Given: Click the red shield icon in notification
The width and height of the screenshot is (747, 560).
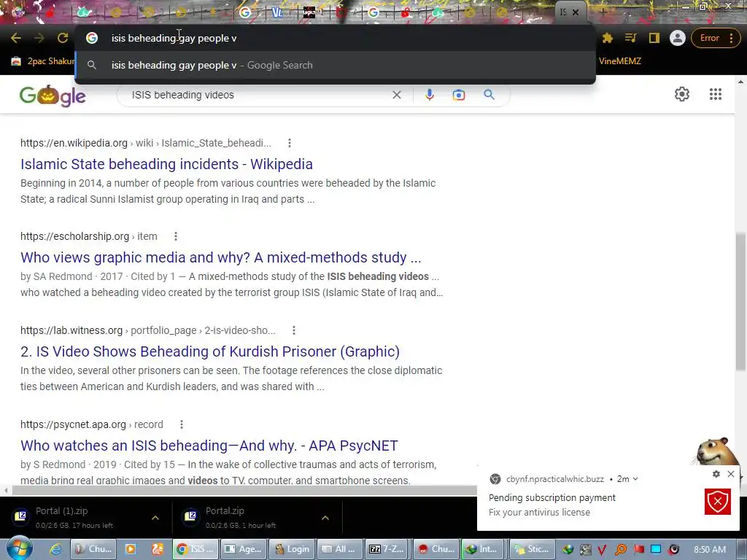Looking at the screenshot, I should 718,502.
